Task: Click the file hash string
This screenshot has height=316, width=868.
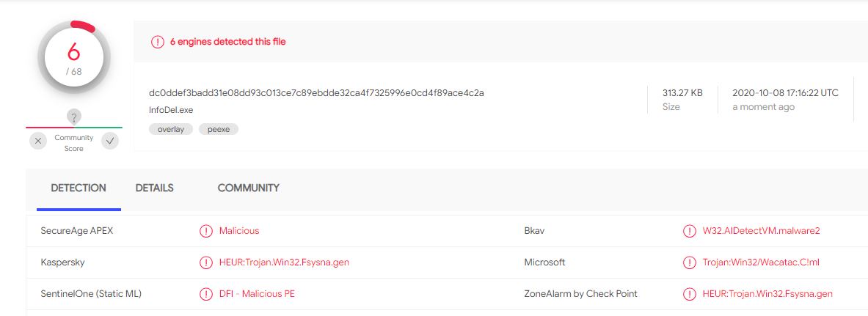Action: 317,92
